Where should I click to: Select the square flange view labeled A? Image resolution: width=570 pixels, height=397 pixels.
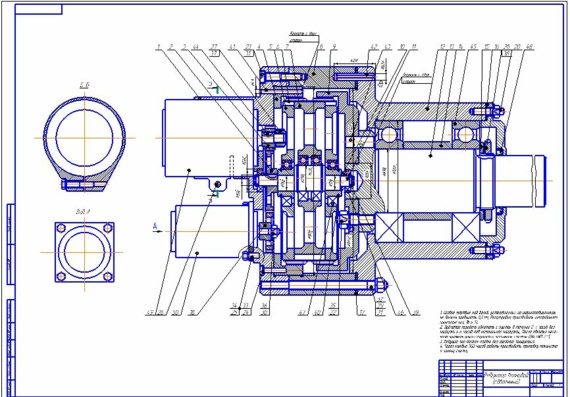[84, 252]
